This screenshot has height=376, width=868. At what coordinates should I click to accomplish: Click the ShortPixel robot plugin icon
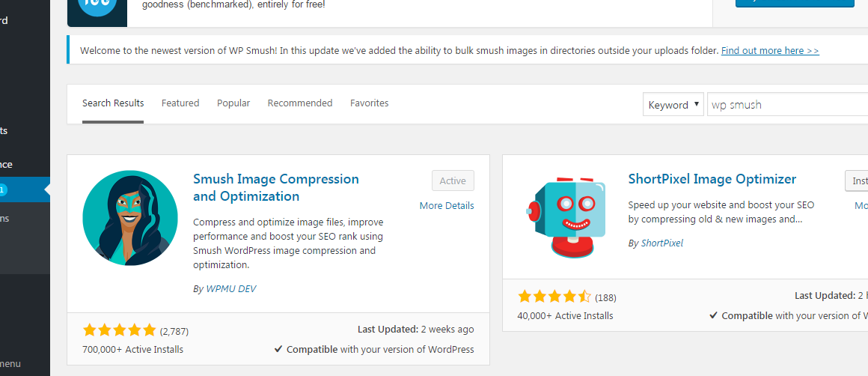565,218
